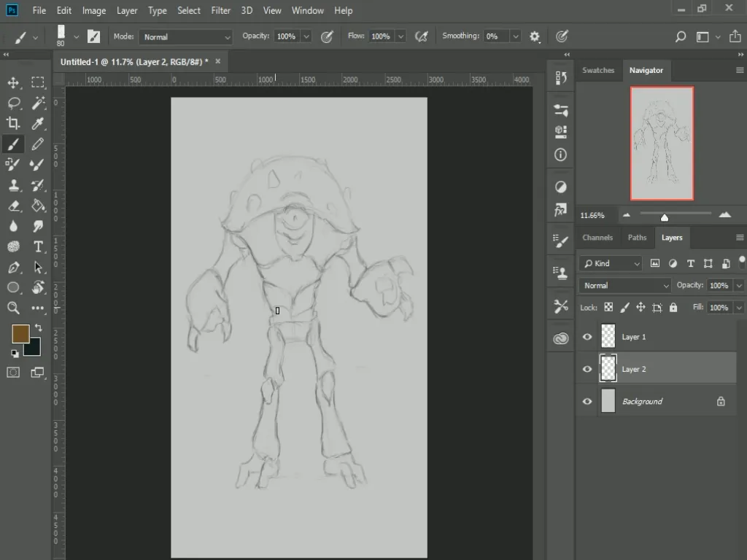Viewport: 747px width, 560px height.
Task: Open the Styles fx panel icon
Action: coord(561,209)
